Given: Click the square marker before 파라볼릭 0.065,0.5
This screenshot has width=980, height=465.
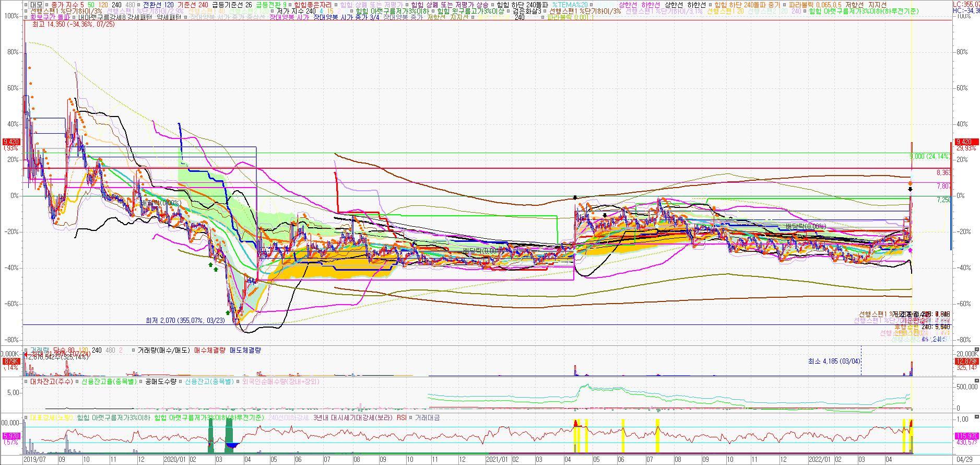Looking at the screenshot, I should pyautogui.click(x=785, y=4).
